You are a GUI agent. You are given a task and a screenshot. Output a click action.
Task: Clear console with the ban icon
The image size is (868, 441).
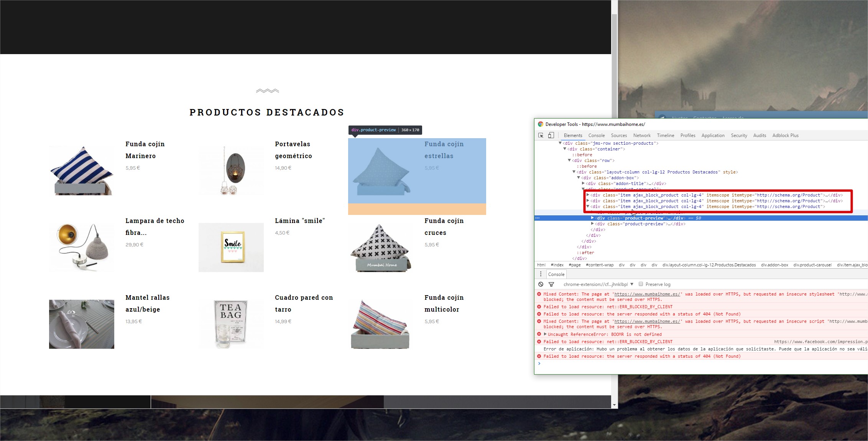point(541,284)
